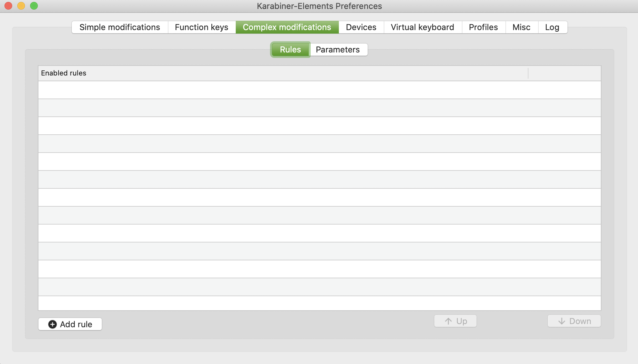Switch to the Virtual keyboard tab
This screenshot has width=638, height=364.
422,27
